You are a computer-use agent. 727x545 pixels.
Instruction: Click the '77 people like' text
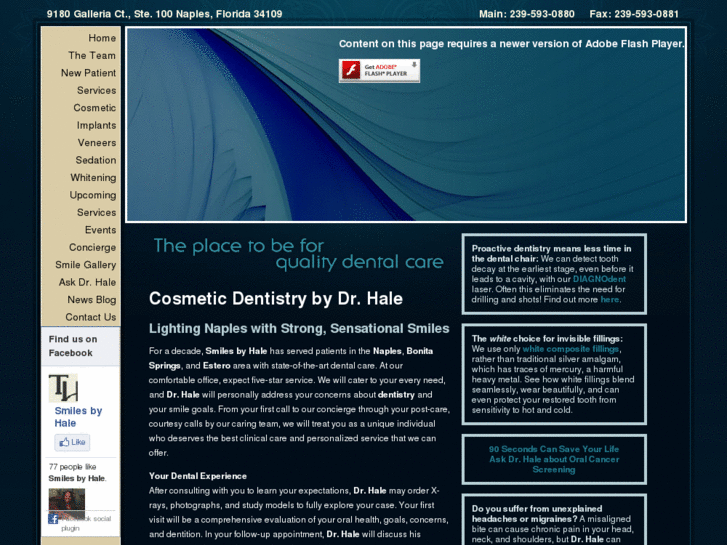click(72, 467)
